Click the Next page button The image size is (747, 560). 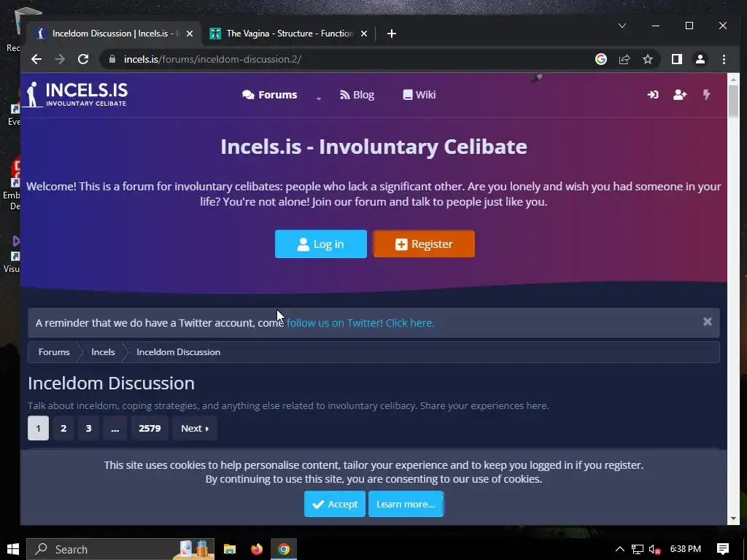click(x=195, y=428)
